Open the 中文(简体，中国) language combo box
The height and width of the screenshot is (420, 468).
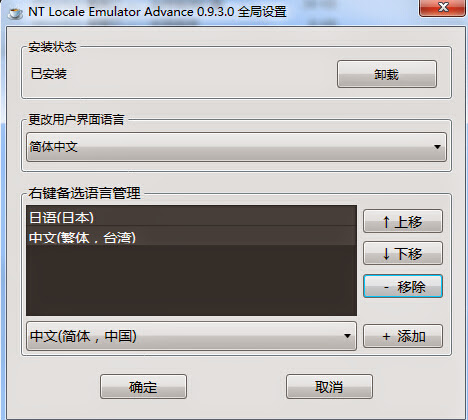pyautogui.click(x=191, y=336)
